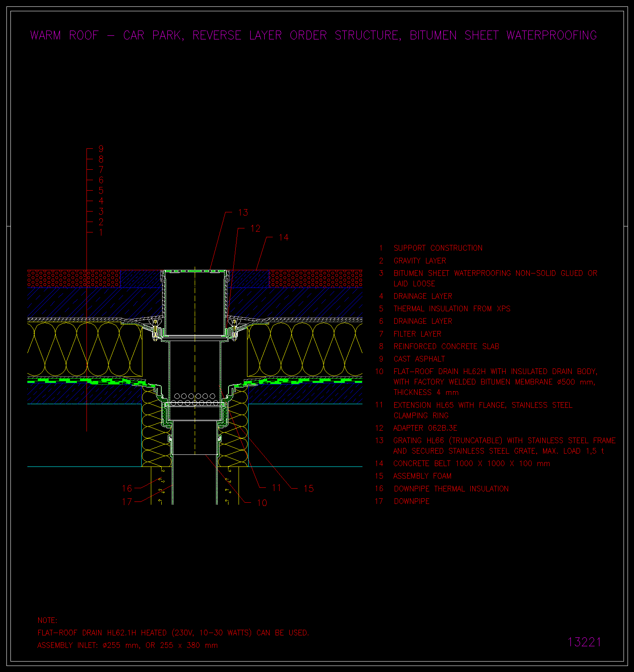Click callout label '15' below the drain
The height and width of the screenshot is (672, 634).
pos(309,488)
